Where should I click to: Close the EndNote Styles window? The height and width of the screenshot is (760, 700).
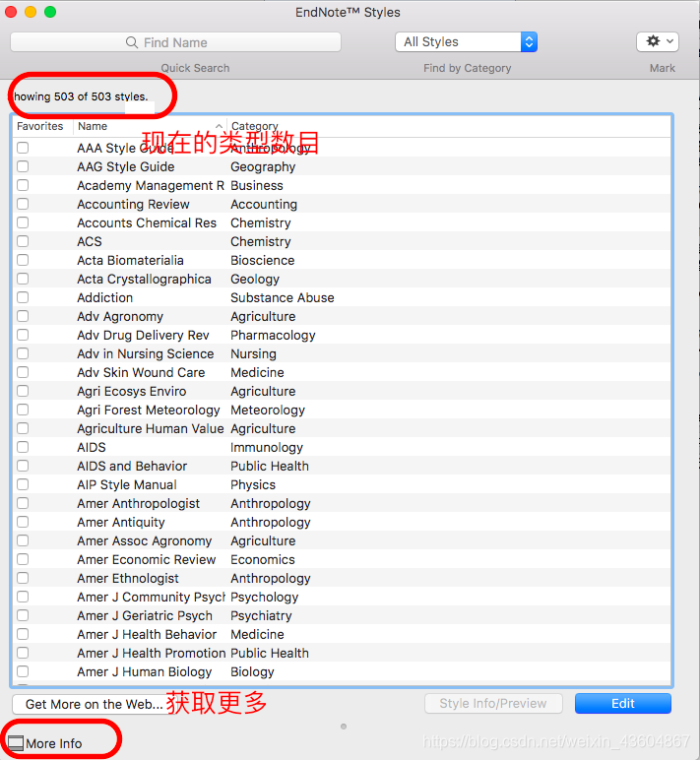11,12
